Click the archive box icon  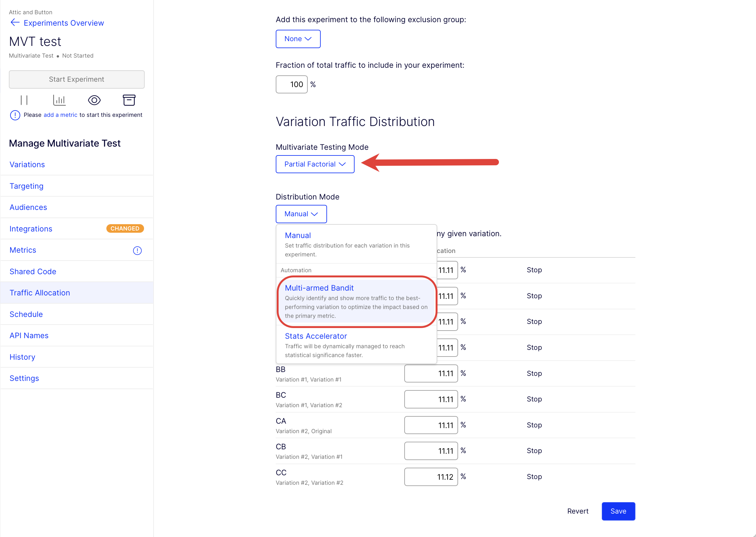(x=129, y=100)
